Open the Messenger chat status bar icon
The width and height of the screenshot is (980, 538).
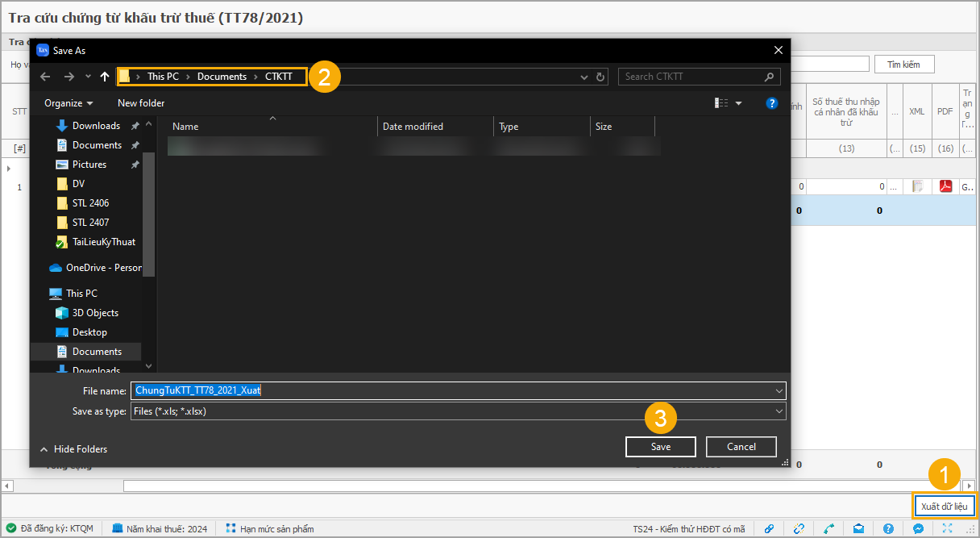click(918, 528)
